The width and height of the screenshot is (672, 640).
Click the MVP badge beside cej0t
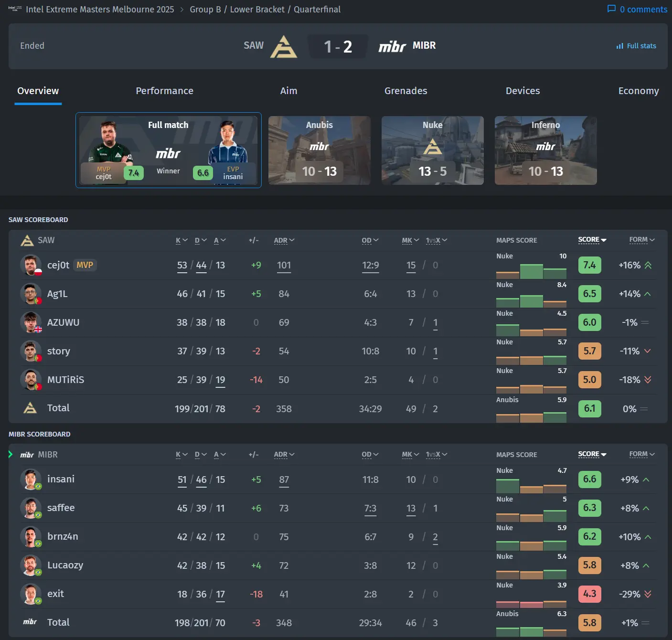pyautogui.click(x=85, y=265)
